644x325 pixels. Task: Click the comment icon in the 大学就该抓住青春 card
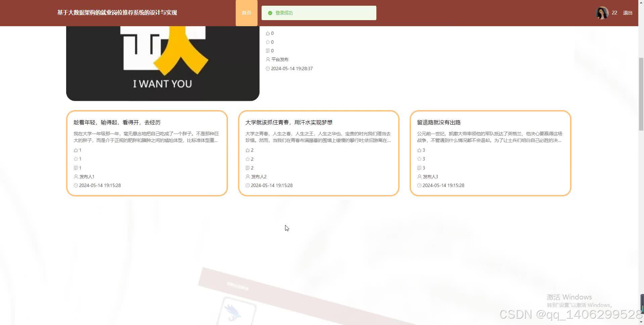(247, 168)
